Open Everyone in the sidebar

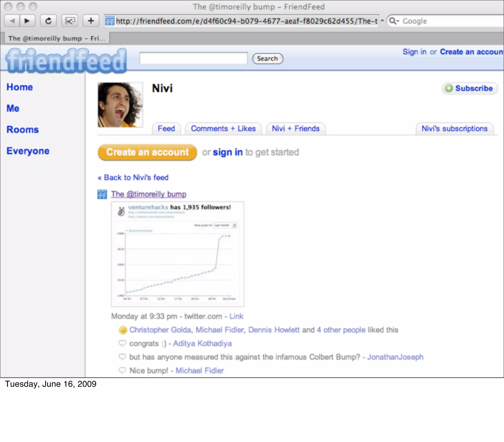pos(28,151)
